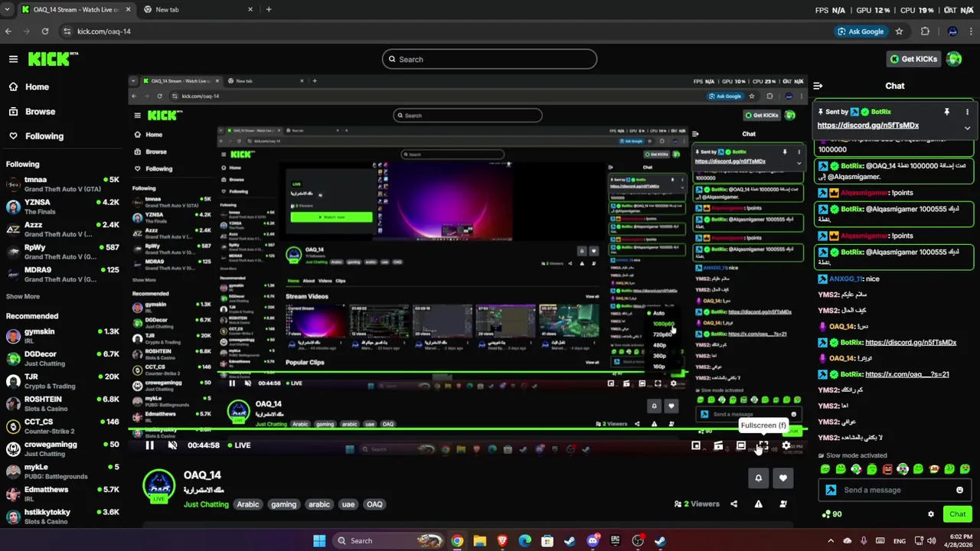Click the 90 channel points indicator

tap(831, 514)
